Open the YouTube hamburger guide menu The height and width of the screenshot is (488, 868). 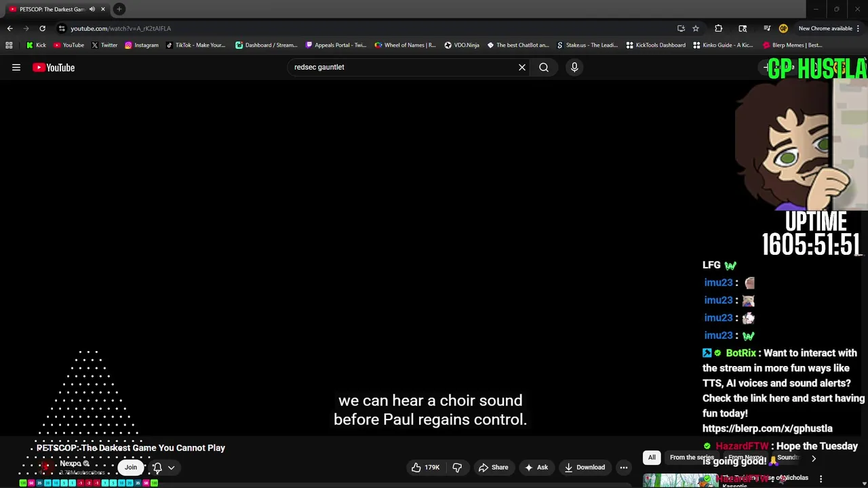pos(16,67)
